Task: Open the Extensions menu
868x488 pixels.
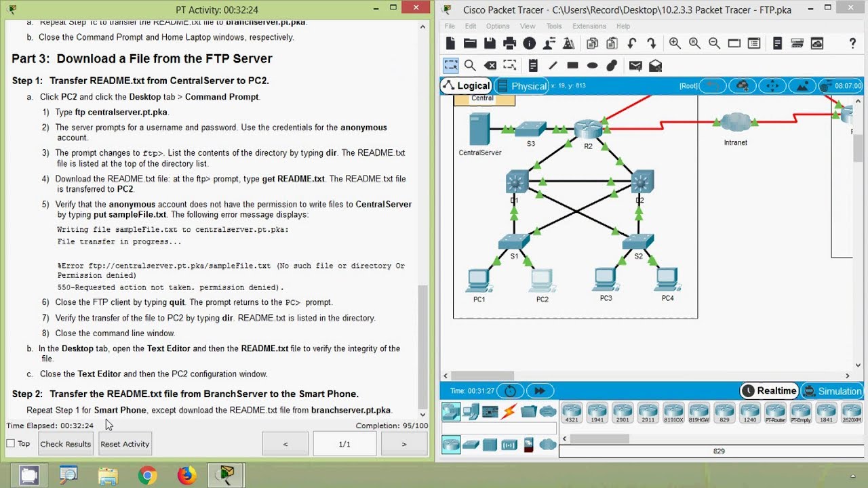Action: pyautogui.click(x=589, y=26)
